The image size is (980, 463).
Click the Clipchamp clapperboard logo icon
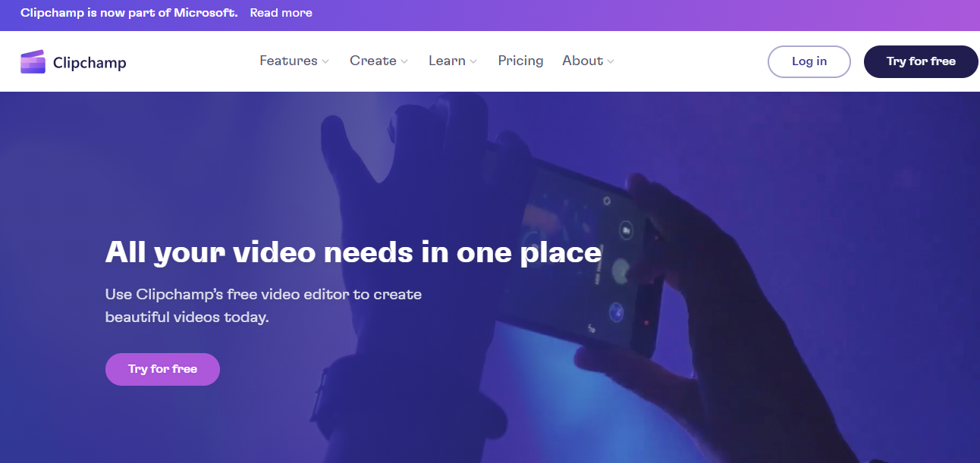point(33,62)
